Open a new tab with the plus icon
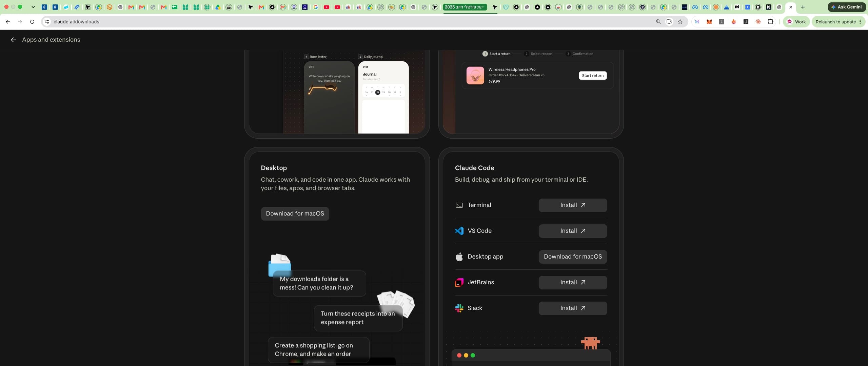This screenshot has width=868, height=366. (803, 7)
